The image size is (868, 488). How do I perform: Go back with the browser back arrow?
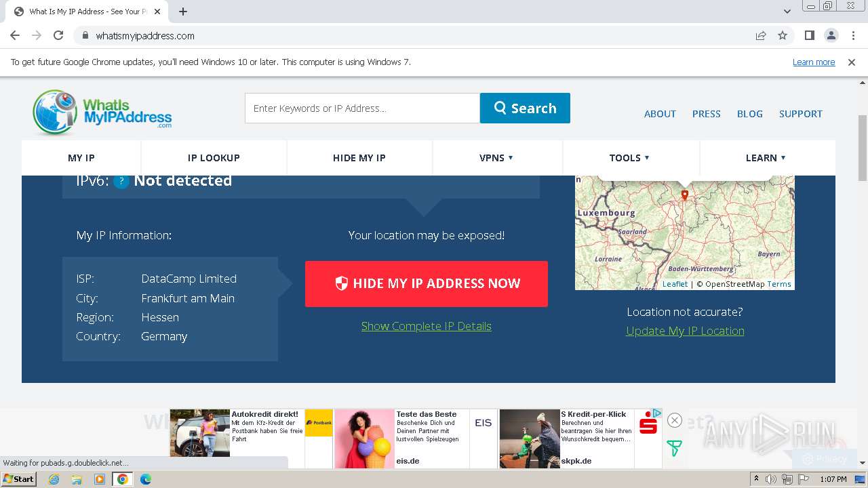(15, 35)
